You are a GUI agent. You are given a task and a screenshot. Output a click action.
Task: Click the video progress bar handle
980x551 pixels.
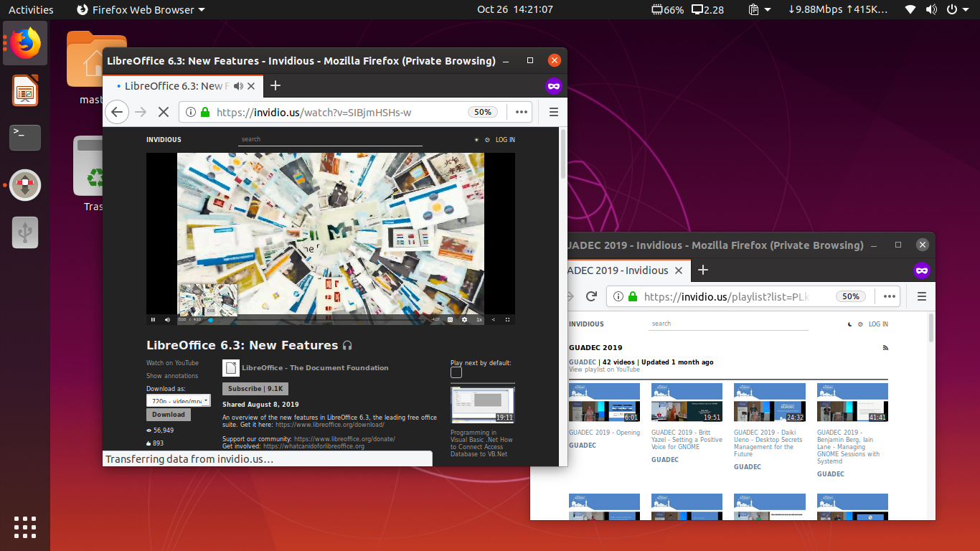click(210, 320)
